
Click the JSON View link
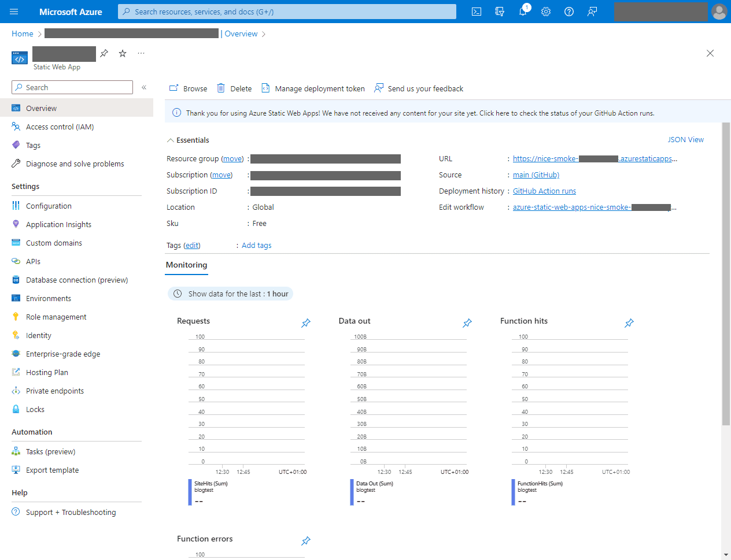tap(685, 140)
